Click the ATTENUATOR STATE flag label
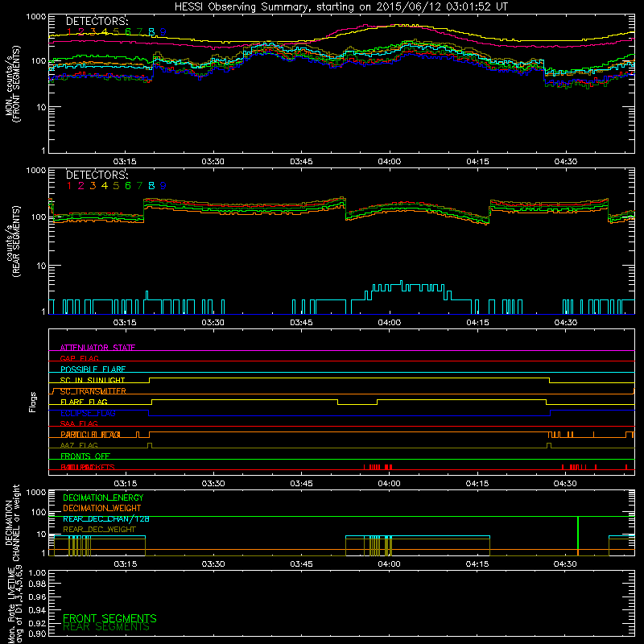The image size is (644, 644). [97, 348]
